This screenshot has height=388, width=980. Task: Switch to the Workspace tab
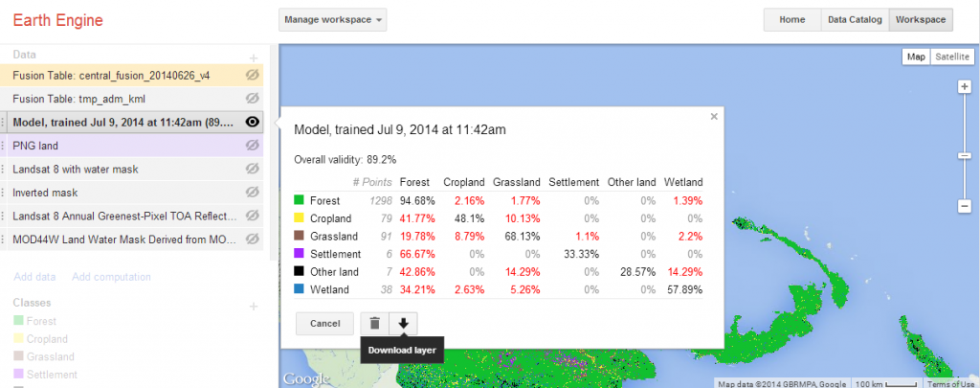click(x=921, y=19)
